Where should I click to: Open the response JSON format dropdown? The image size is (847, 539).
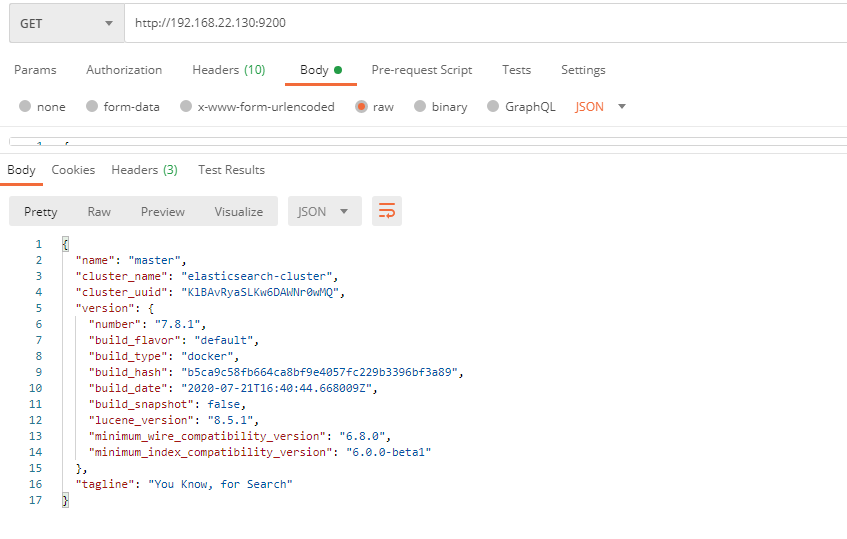pos(325,211)
